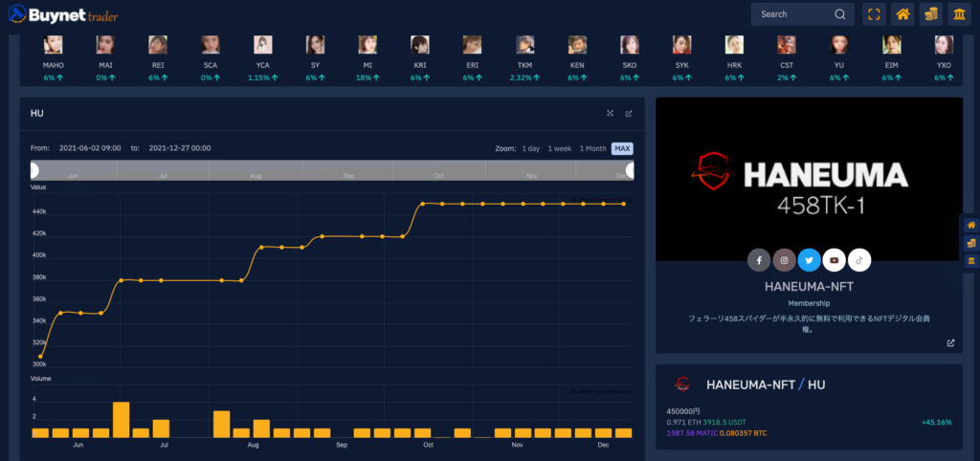Select the HRK avatar
The image size is (980, 461).
pos(734,44)
